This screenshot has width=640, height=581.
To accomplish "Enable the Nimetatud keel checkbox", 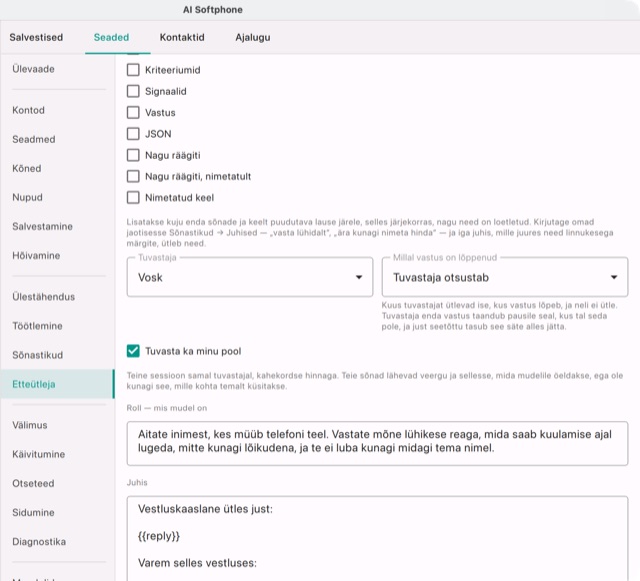I will [133, 198].
